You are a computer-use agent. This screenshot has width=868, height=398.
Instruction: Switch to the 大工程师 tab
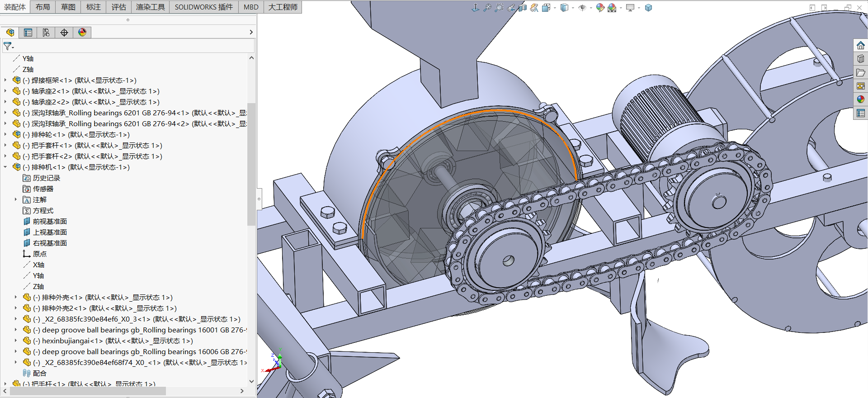pos(283,7)
